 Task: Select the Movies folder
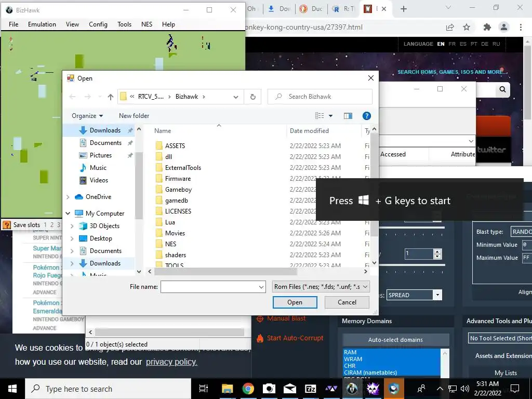click(175, 233)
